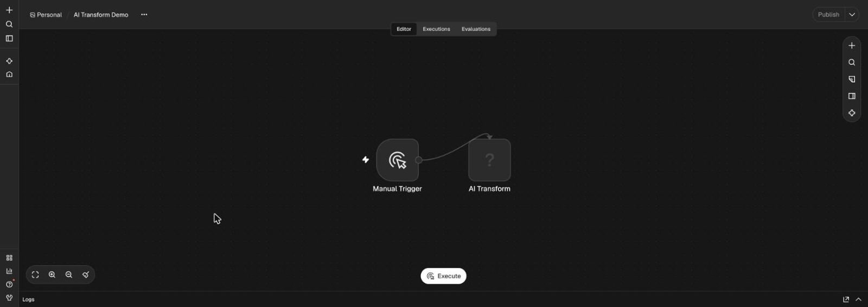The height and width of the screenshot is (307, 868).
Task: Click the Publish button
Action: pyautogui.click(x=828, y=15)
